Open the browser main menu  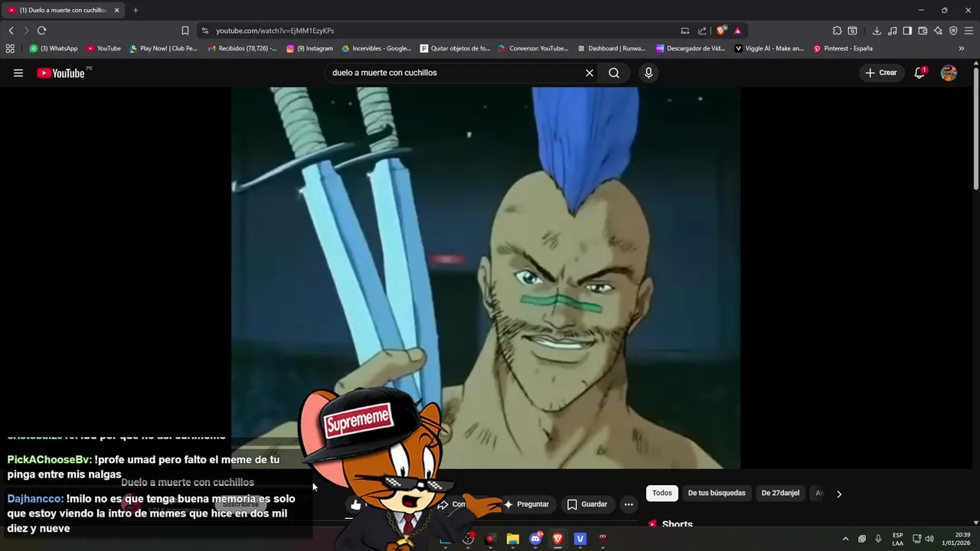969,31
